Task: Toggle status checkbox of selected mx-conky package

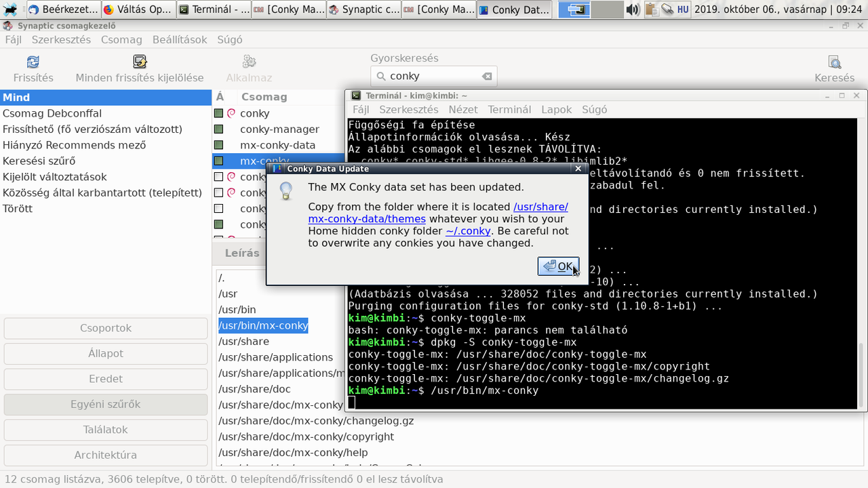Action: pos(218,161)
